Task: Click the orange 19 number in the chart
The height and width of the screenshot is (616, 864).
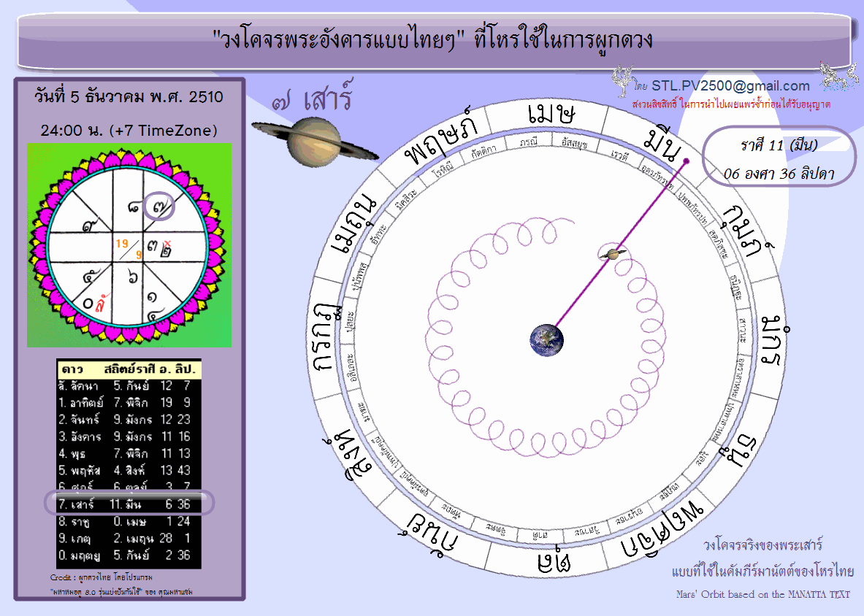Action: pyautogui.click(x=122, y=243)
